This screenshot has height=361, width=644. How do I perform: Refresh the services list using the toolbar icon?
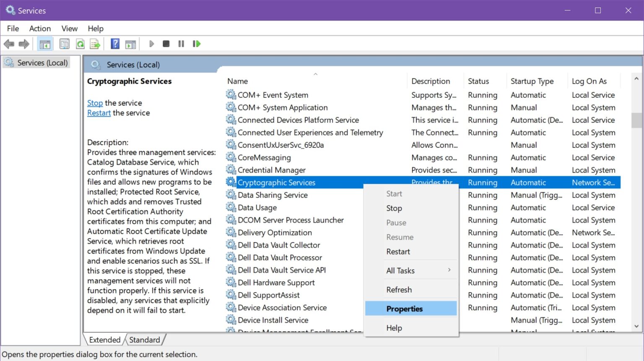pos(80,44)
